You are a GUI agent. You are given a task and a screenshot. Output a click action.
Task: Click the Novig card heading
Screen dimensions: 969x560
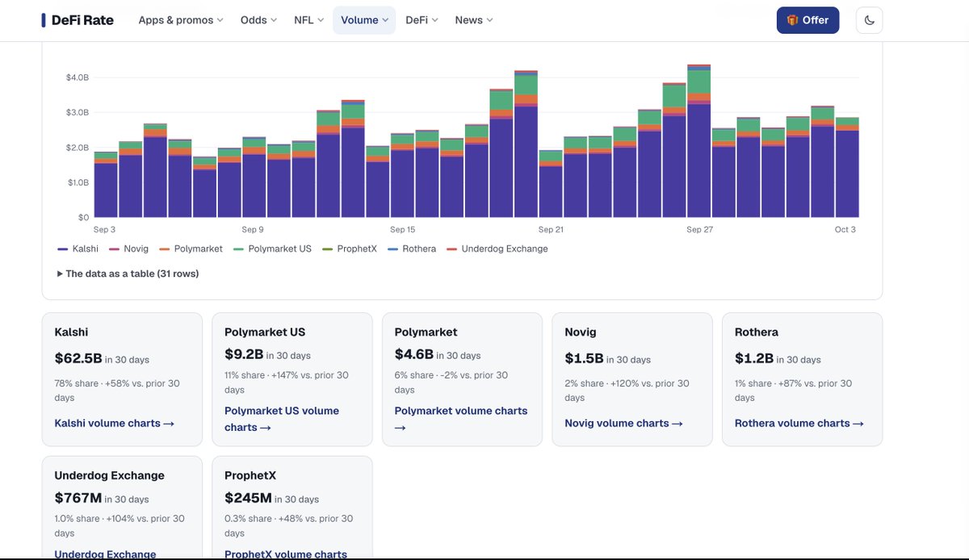coord(581,332)
